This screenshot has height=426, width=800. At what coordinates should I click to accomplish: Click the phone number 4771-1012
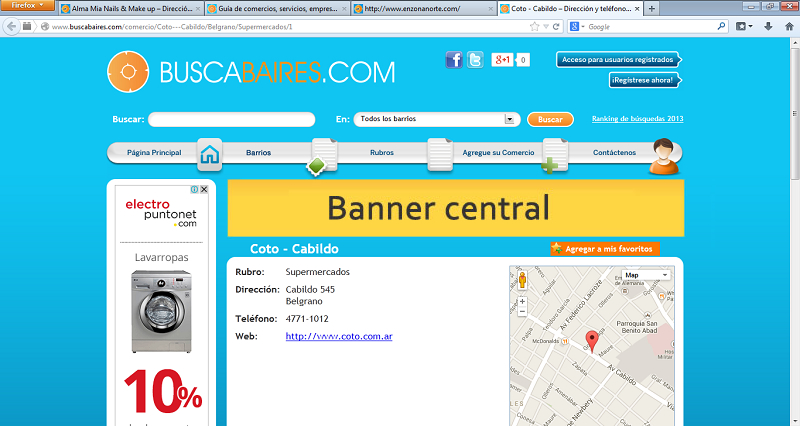coord(307,319)
